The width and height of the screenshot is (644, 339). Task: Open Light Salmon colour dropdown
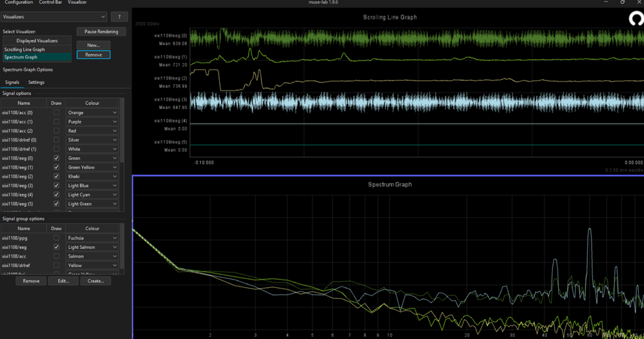(92, 247)
